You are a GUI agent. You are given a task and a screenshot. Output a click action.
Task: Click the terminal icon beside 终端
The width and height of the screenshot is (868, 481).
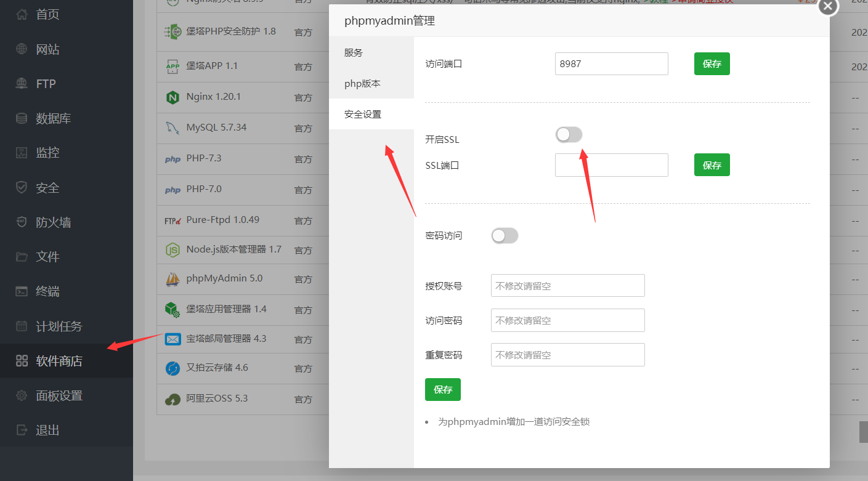tap(22, 291)
